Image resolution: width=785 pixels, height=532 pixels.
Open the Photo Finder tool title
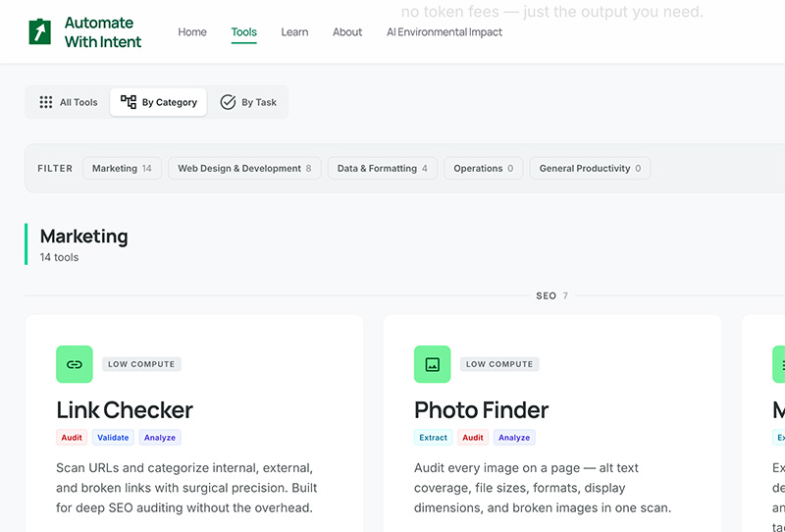click(481, 409)
